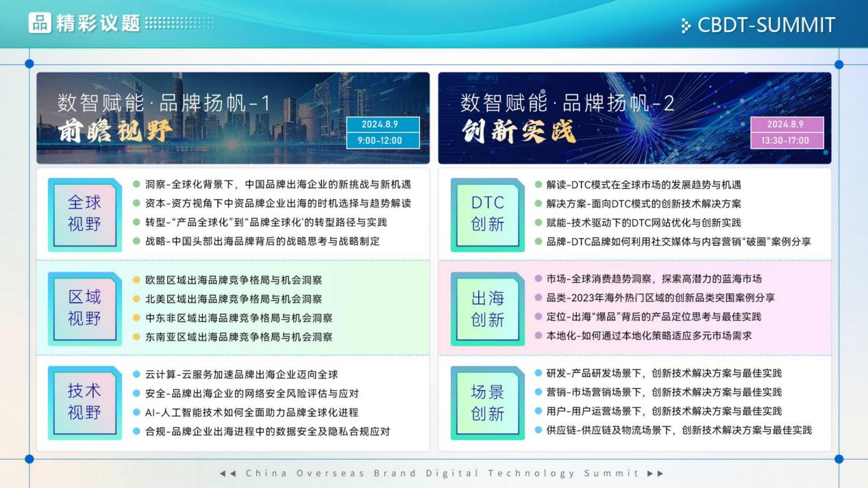Open the 创新实践 session banner
Viewport: 868px width, 488px height.
(x=634, y=118)
